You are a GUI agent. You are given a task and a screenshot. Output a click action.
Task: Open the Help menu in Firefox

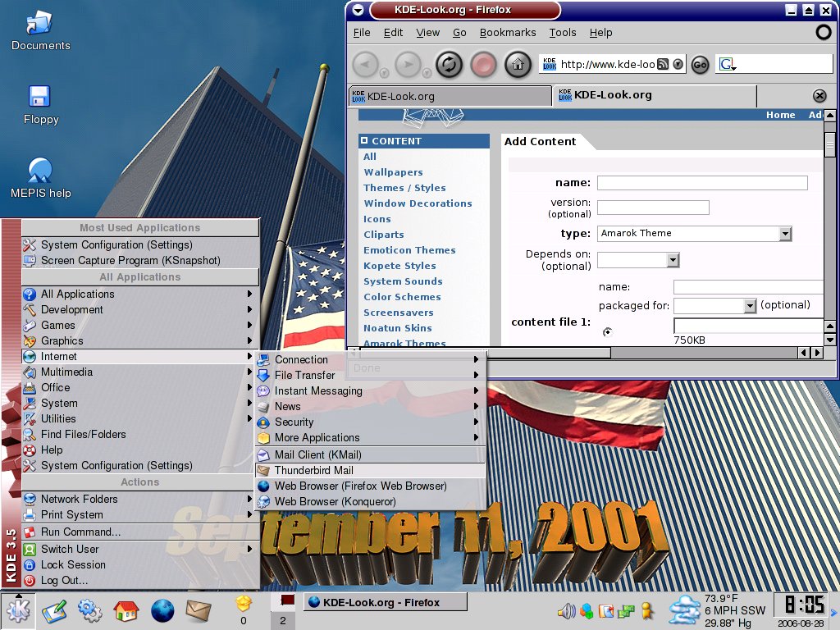tap(600, 33)
